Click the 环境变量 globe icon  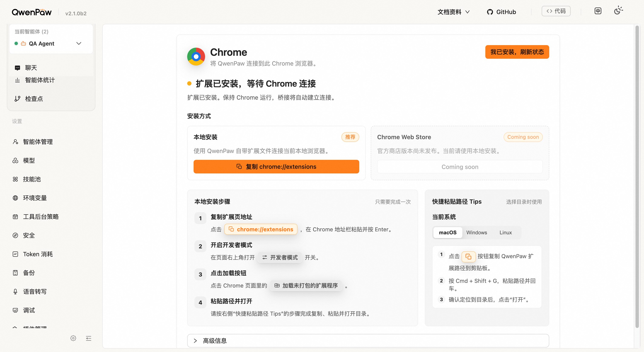click(15, 198)
